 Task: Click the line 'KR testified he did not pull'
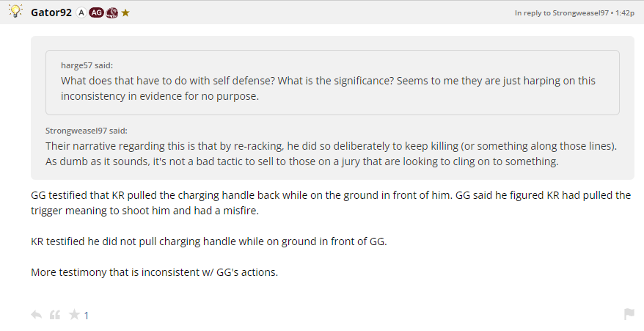click(208, 241)
